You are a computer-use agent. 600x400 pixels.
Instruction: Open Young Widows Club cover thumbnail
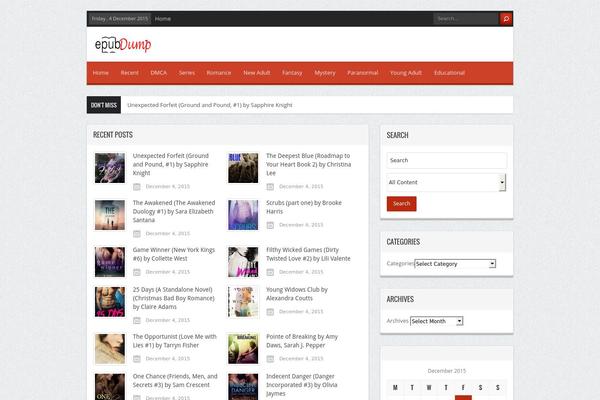pyautogui.click(x=243, y=302)
